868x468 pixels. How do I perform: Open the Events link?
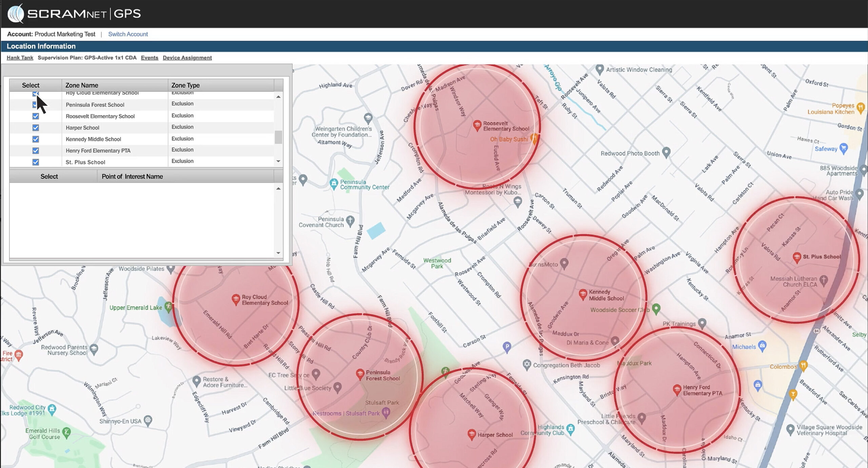(x=150, y=58)
